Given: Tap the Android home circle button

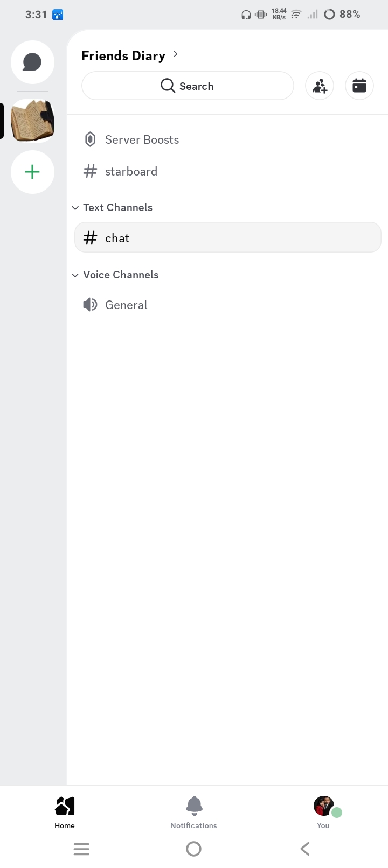Looking at the screenshot, I should pos(193,849).
